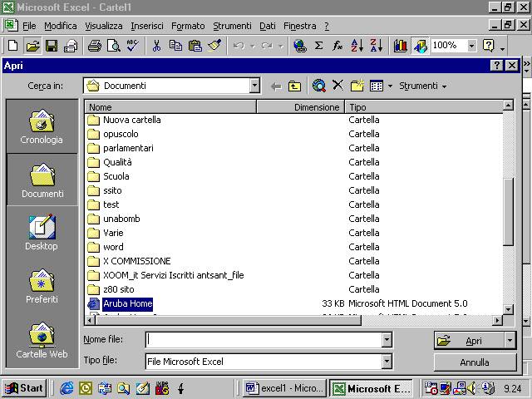532x399 pixels.
Task: Save using the floppy disk icon
Action: pyautogui.click(x=52, y=46)
